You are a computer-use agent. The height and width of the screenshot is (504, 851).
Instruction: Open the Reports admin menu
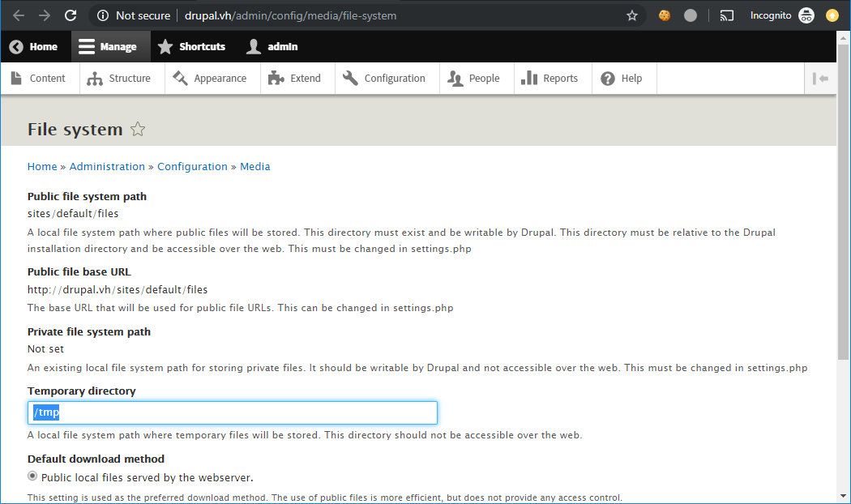[553, 78]
